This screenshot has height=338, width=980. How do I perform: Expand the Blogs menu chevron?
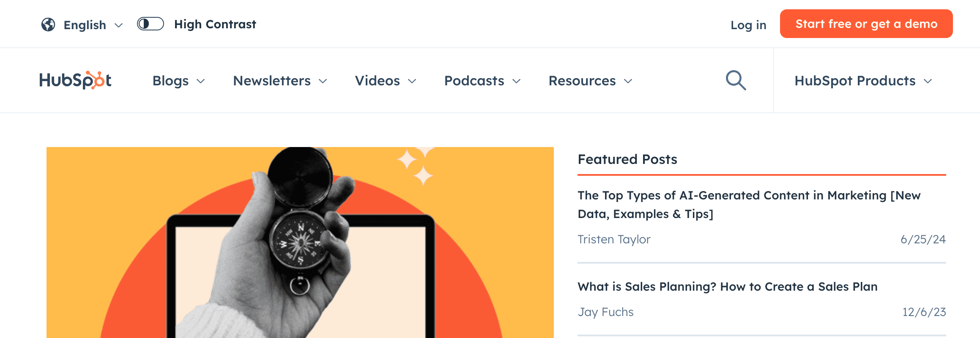pyautogui.click(x=201, y=81)
